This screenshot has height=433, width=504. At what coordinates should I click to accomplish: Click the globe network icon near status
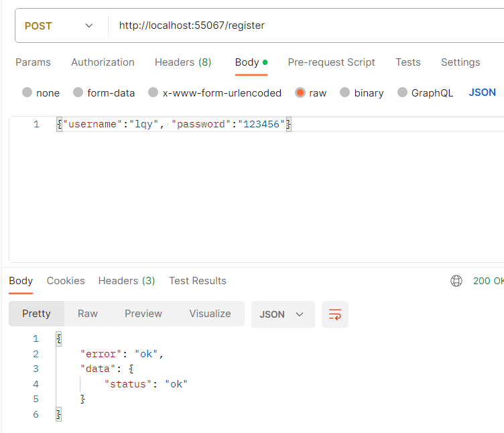456,281
